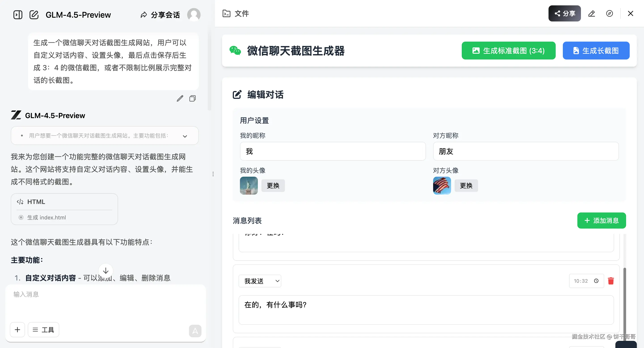Click the compass icon in top bar

(x=609, y=13)
